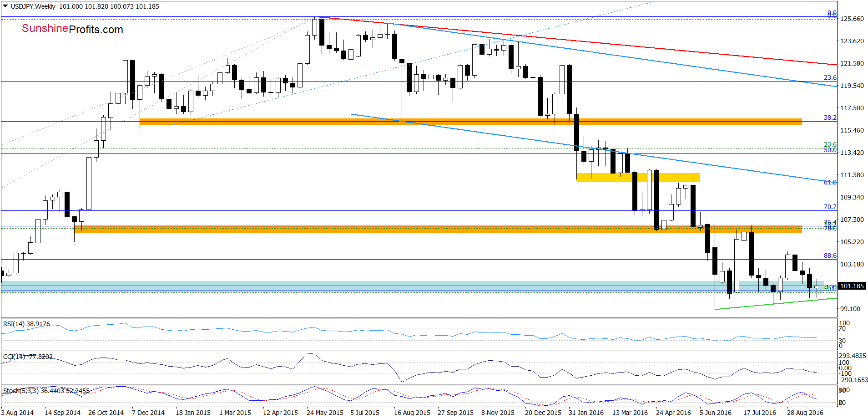
Task: Click the 24 May 2015 date label
Action: pyautogui.click(x=325, y=413)
